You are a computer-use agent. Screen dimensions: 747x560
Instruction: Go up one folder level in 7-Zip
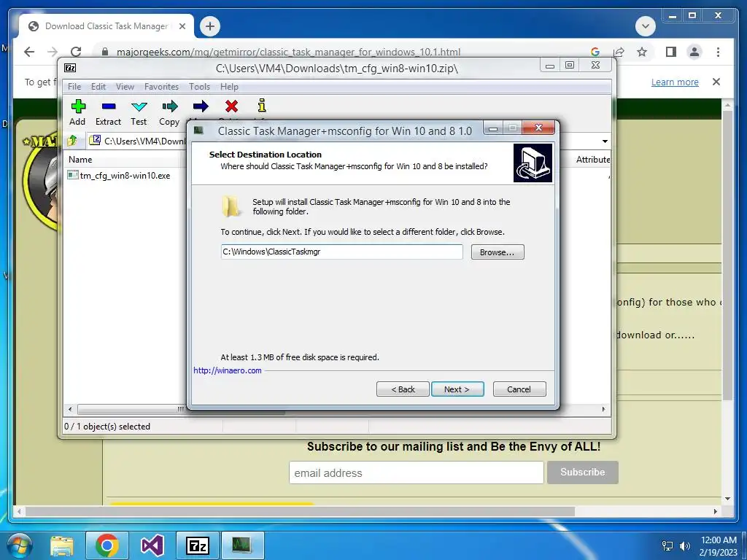click(72, 141)
